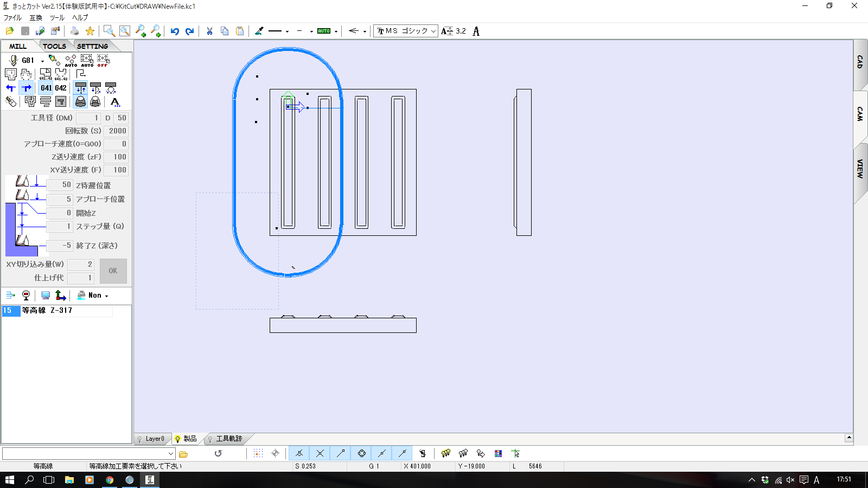Select the G41 left compensation button
The height and width of the screenshot is (488, 868).
tap(46, 88)
